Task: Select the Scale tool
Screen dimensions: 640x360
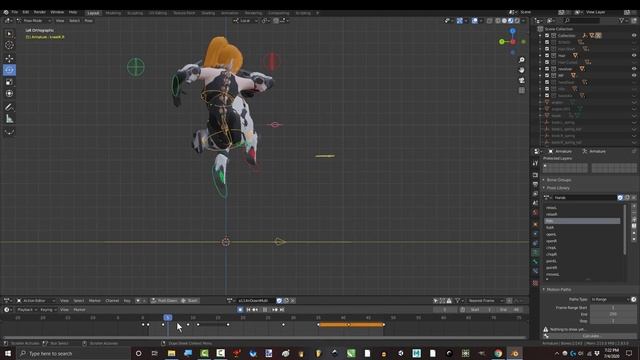Action: 9,82
